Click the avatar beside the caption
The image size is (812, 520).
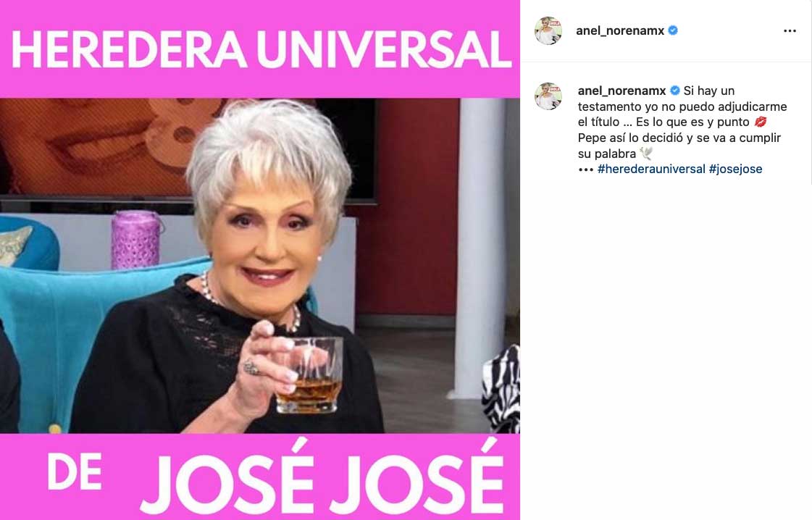548,96
